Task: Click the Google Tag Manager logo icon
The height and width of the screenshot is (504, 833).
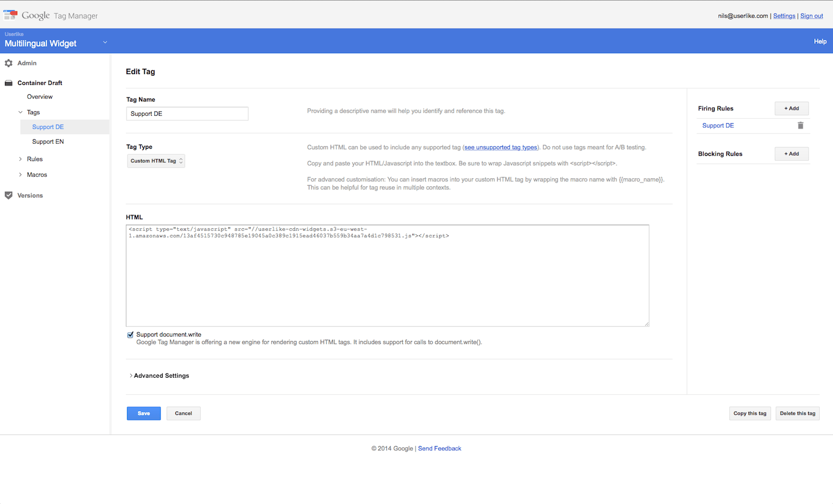Action: 10,15
